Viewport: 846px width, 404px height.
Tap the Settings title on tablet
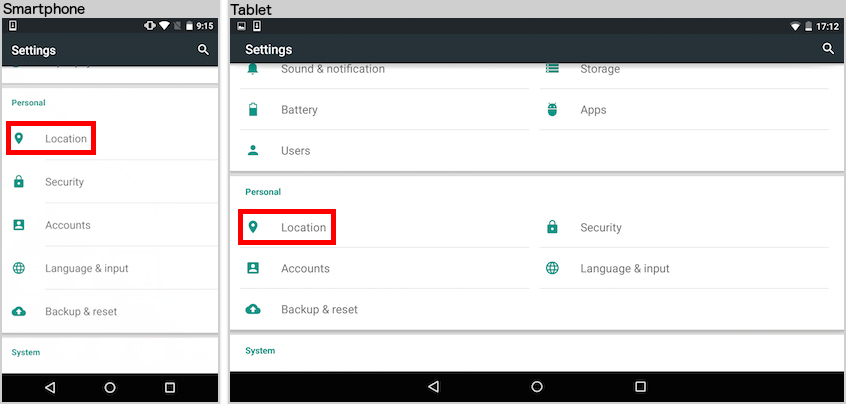click(268, 50)
